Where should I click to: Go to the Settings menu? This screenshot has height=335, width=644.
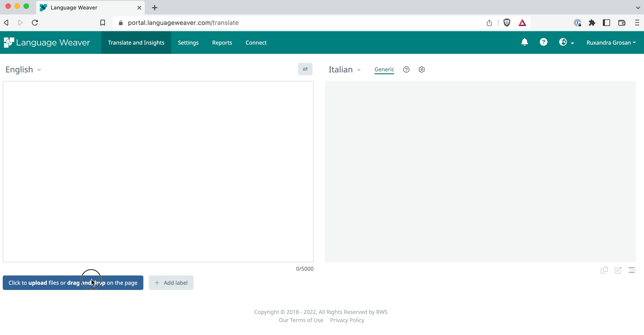[x=188, y=43]
